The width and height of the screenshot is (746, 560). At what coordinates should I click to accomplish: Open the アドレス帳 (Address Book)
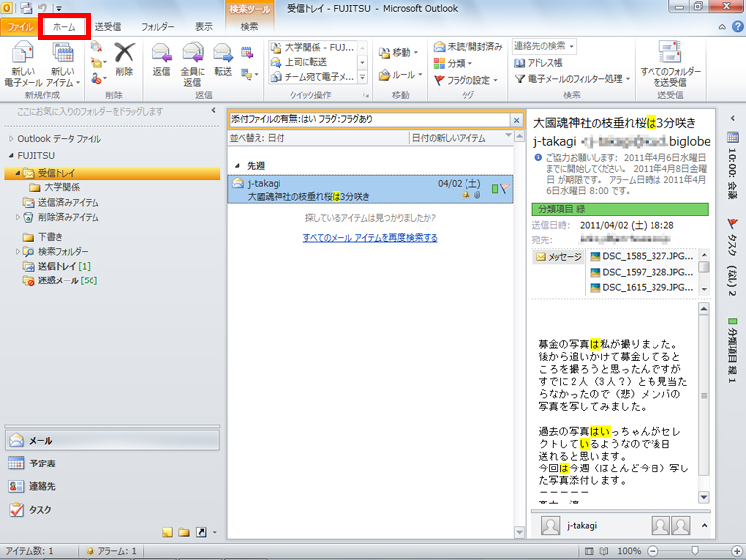[x=538, y=63]
